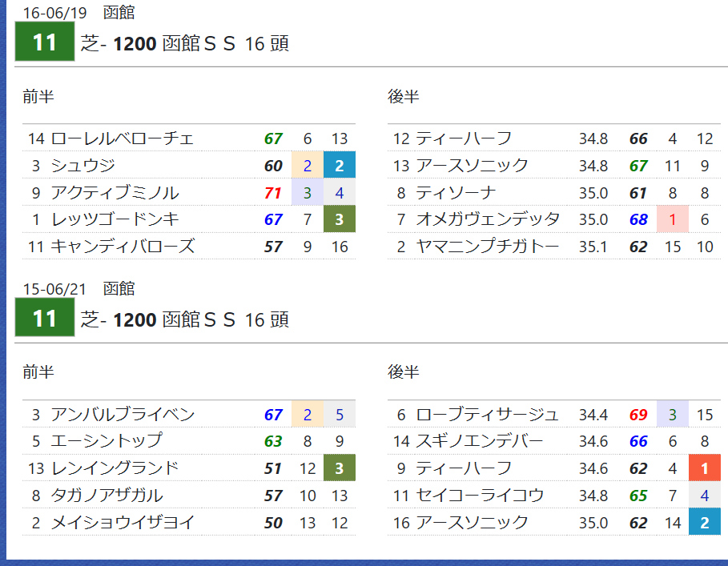Image resolution: width=728 pixels, height=566 pixels.
Task: Click the 2016 race title 芝-1200 函館SS
Action: coord(185,43)
